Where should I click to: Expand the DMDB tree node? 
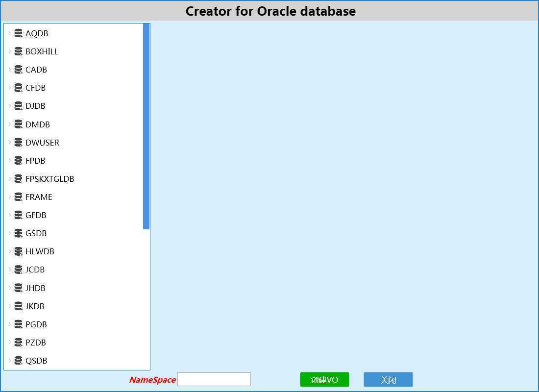coord(10,124)
